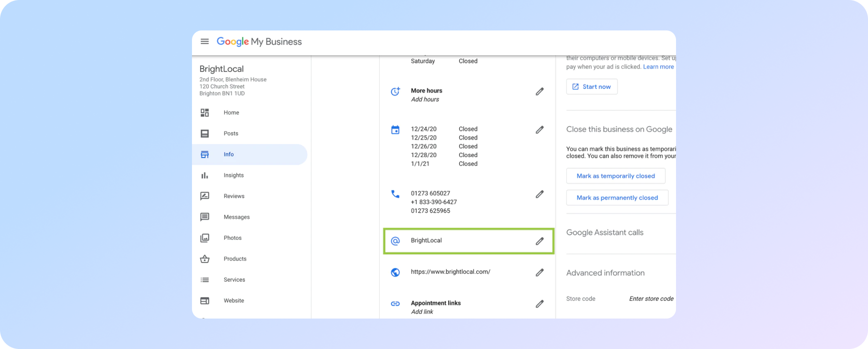
Task: Click the phone handset icon
Action: 396,194
